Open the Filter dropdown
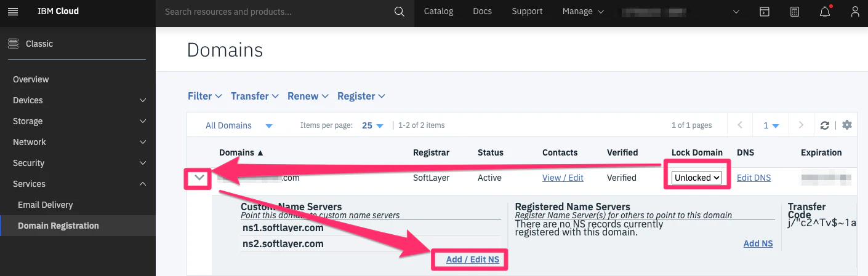This screenshot has width=868, height=276. [x=204, y=96]
